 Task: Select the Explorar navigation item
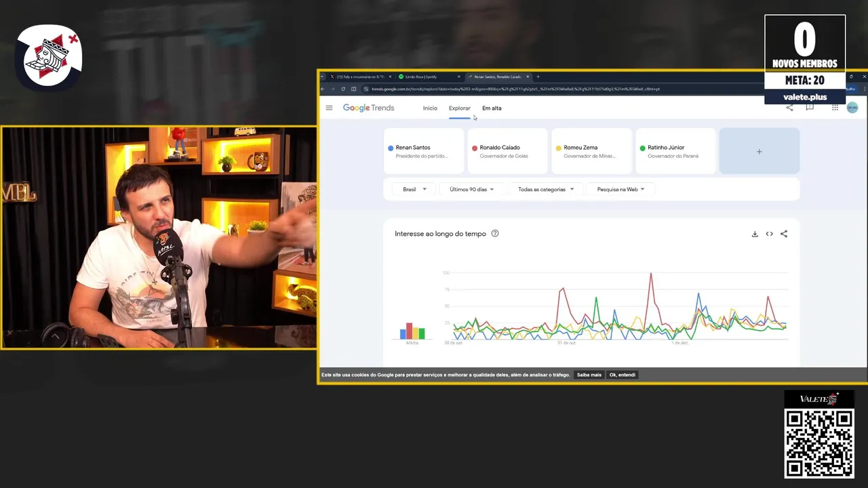(459, 108)
